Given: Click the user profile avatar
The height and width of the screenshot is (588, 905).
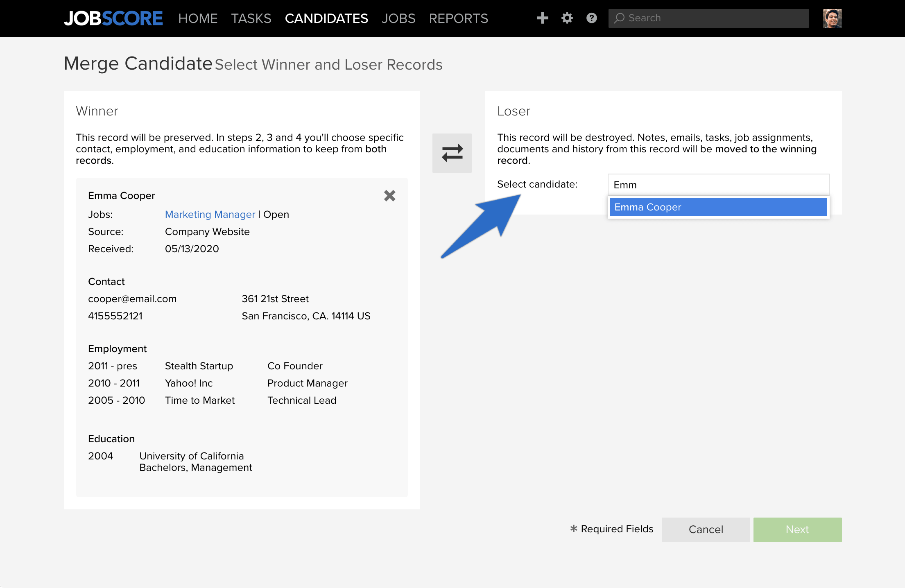Looking at the screenshot, I should 832,18.
